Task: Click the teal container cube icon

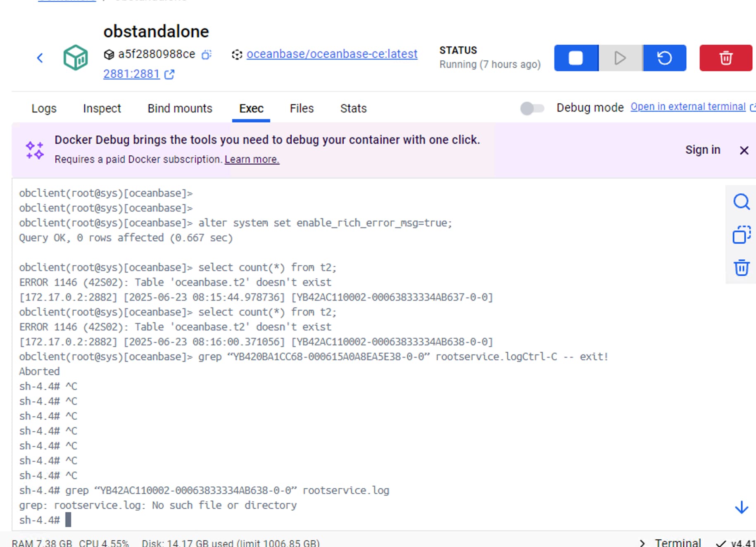Action: tap(75, 57)
